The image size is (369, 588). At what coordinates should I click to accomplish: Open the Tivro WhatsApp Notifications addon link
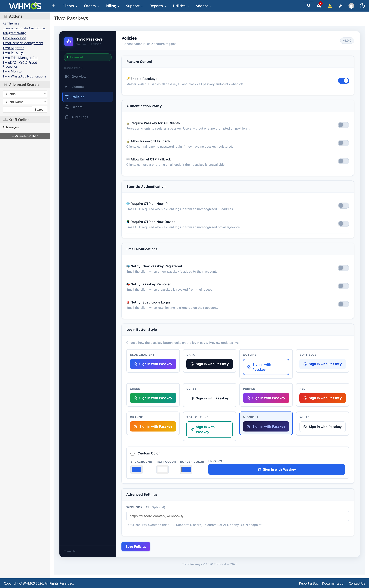(24, 76)
